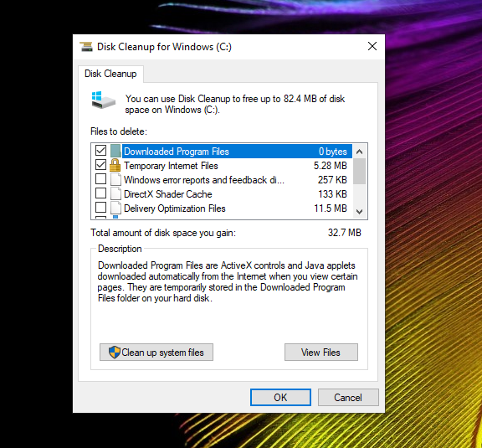The image size is (482, 448).
Task: Select the Temporary Internet Files row
Action: [x=223, y=166]
